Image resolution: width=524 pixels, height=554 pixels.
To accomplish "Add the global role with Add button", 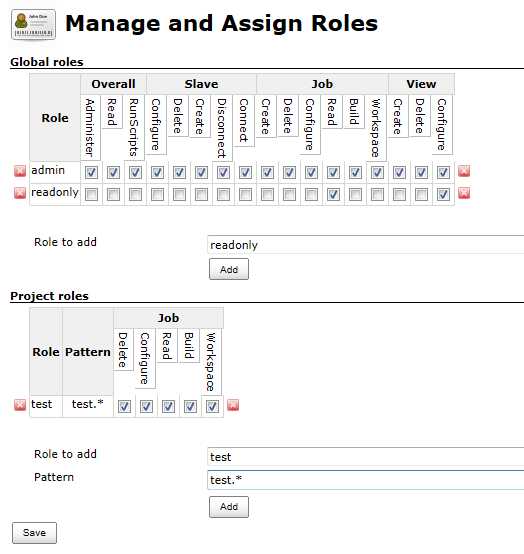I will (x=229, y=269).
